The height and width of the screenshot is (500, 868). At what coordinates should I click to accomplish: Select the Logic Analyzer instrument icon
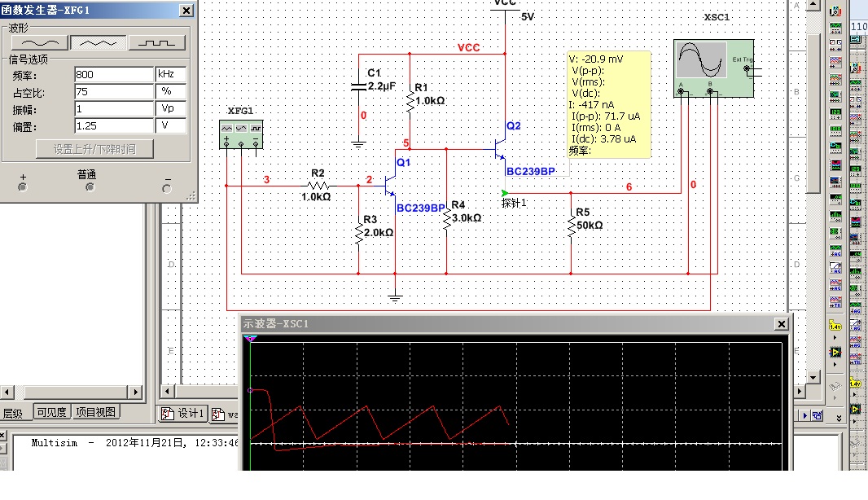coord(835,147)
